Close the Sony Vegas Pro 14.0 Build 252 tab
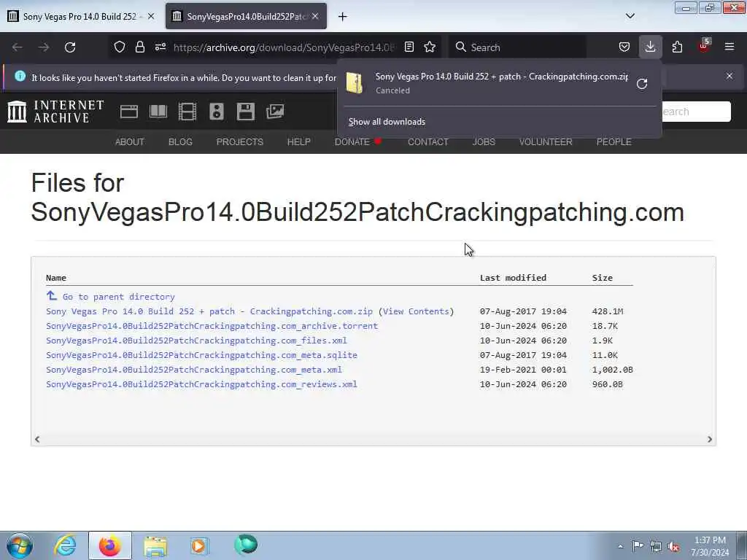The width and height of the screenshot is (747, 560). pos(151,16)
